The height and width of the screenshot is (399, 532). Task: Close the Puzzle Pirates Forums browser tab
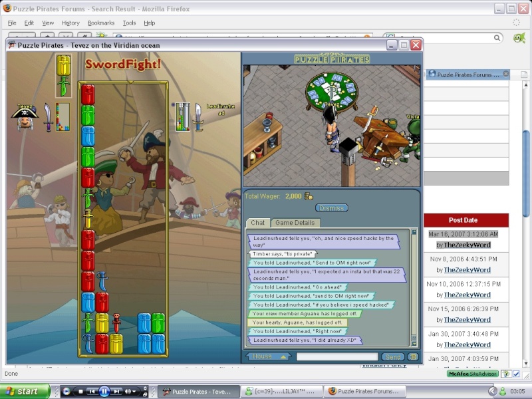click(x=505, y=74)
